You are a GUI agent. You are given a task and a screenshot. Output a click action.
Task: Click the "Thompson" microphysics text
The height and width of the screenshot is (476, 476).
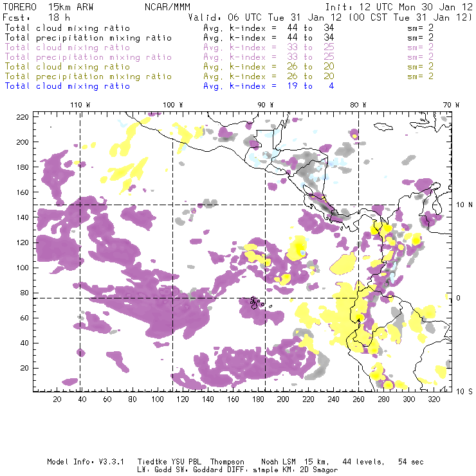[227, 462]
